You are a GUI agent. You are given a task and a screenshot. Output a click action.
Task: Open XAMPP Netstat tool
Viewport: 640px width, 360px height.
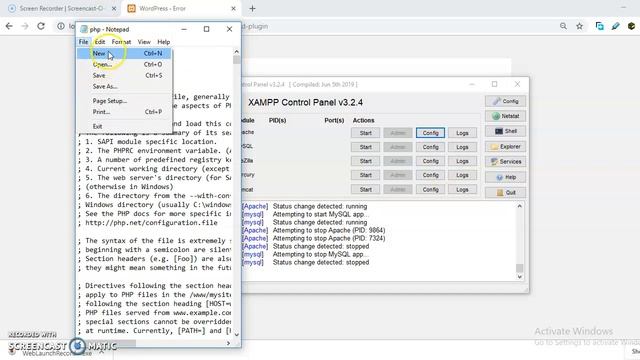pyautogui.click(x=505, y=116)
